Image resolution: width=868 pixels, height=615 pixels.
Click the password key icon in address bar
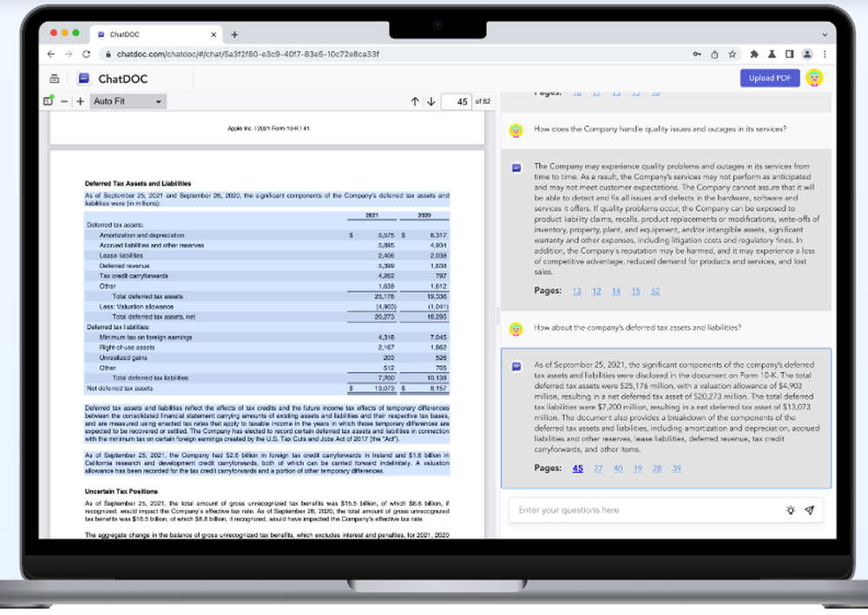[697, 54]
